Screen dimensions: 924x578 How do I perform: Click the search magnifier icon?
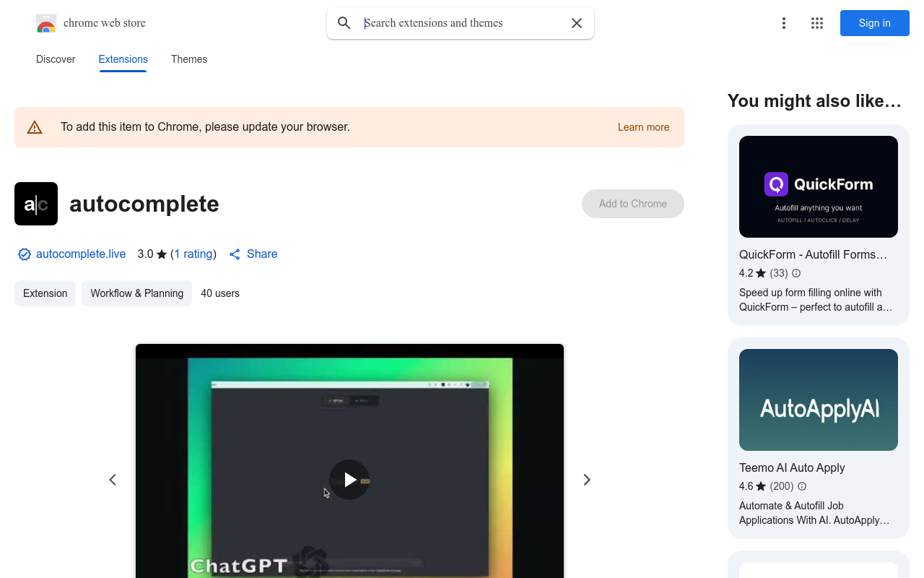click(344, 23)
